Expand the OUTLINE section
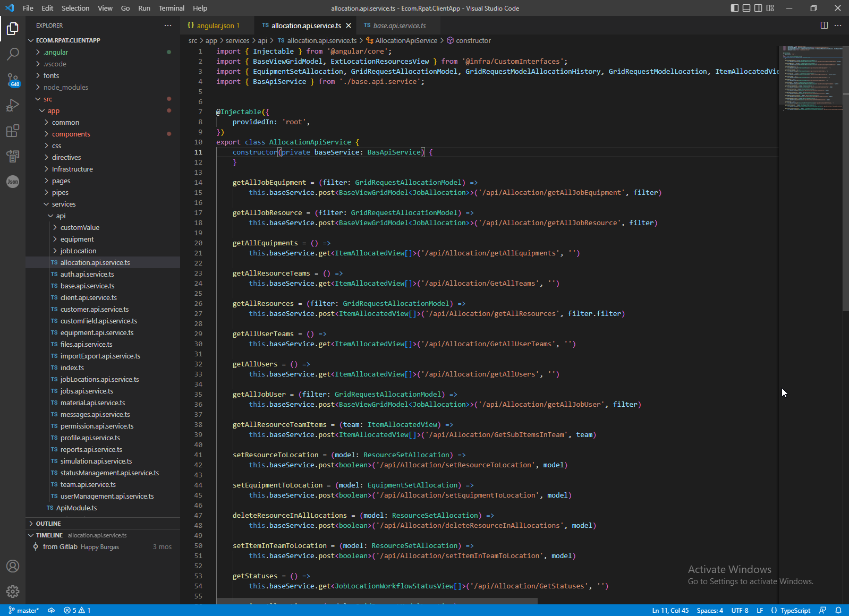Screen dimensions: 849x616 coord(48,524)
